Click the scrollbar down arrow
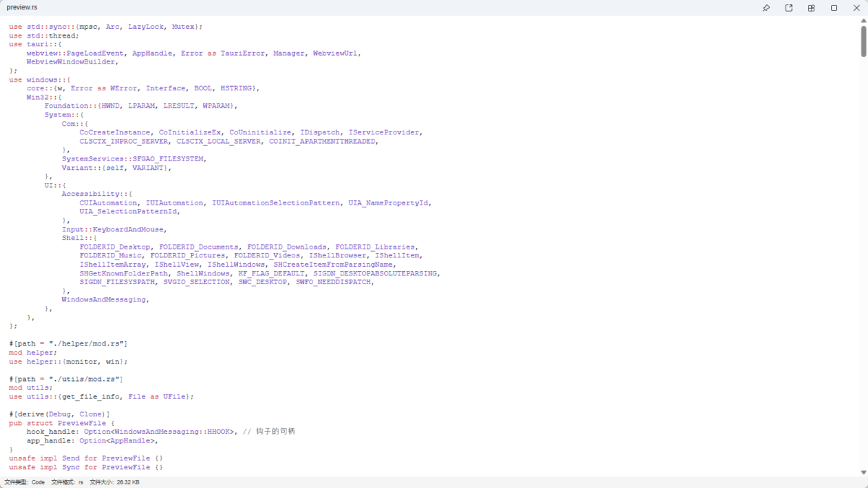This screenshot has width=868, height=488. click(x=864, y=472)
